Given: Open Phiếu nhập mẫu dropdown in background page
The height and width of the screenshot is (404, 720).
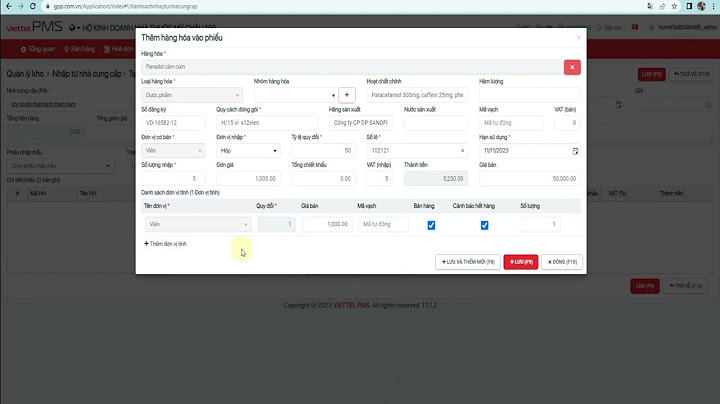Looking at the screenshot, I should tap(61, 166).
